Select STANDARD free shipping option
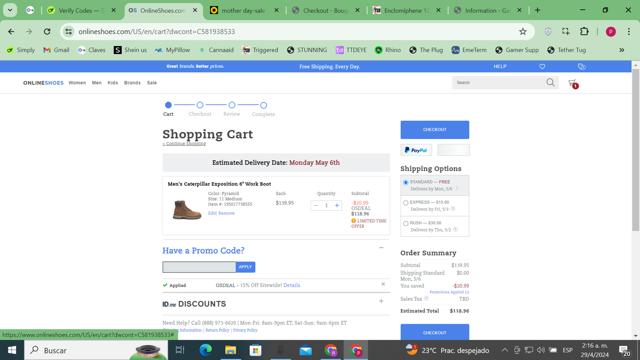Image resolution: width=640 pixels, height=360 pixels. coord(406,182)
